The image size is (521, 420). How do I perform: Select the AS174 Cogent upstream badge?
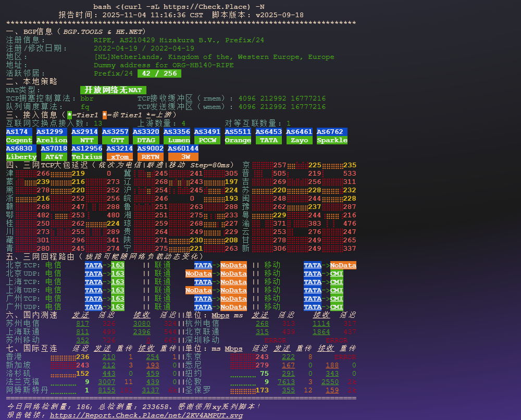point(19,136)
